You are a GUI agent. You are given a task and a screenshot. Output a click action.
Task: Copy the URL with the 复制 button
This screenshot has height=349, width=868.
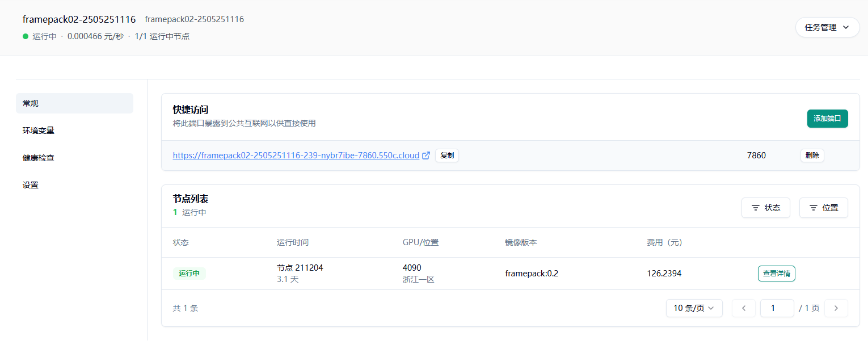click(x=447, y=155)
